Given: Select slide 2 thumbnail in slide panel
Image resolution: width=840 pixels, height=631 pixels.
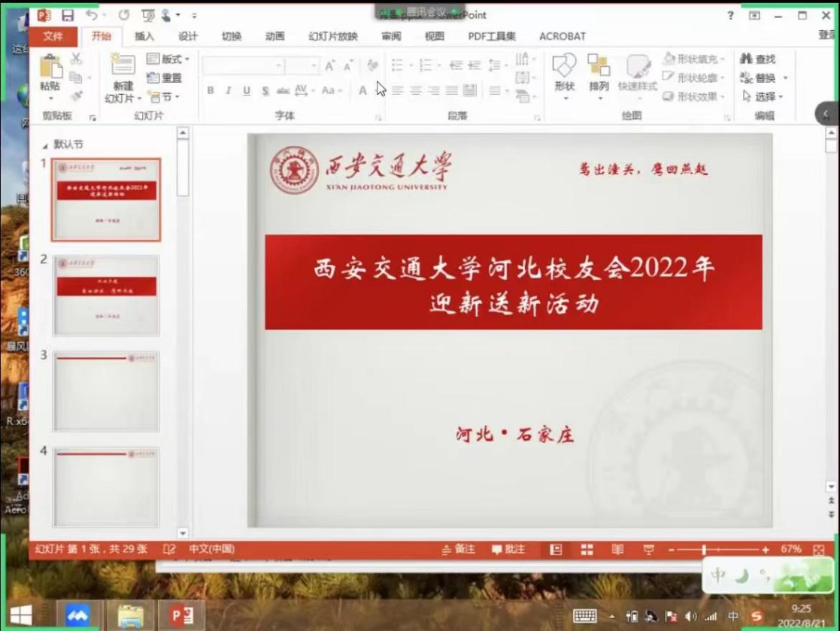Looking at the screenshot, I should pos(106,296).
